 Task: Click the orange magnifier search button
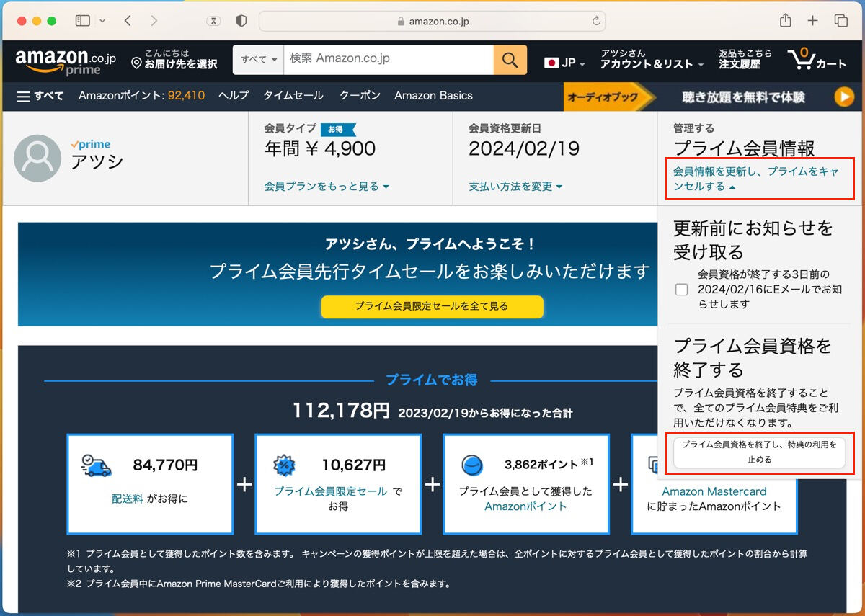pos(510,60)
